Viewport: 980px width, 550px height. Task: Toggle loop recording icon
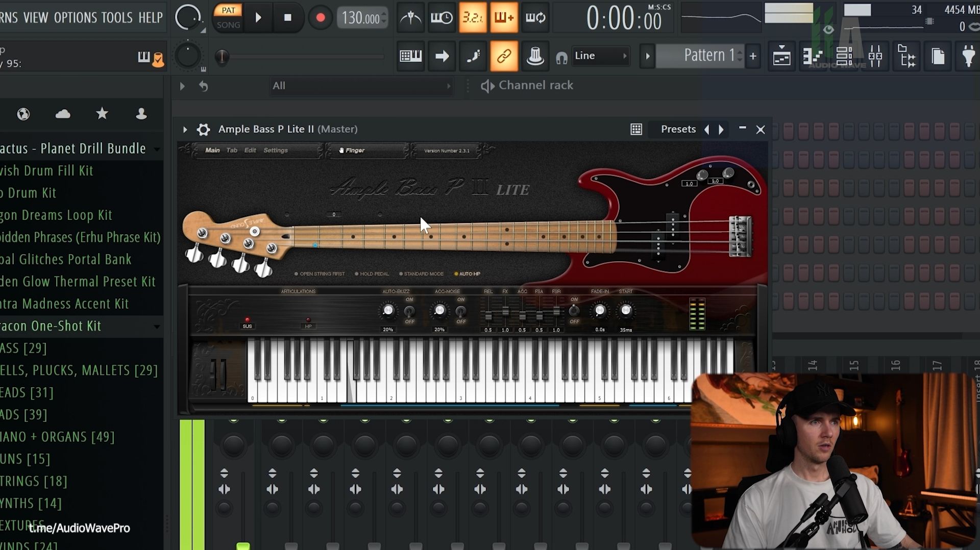pyautogui.click(x=535, y=18)
